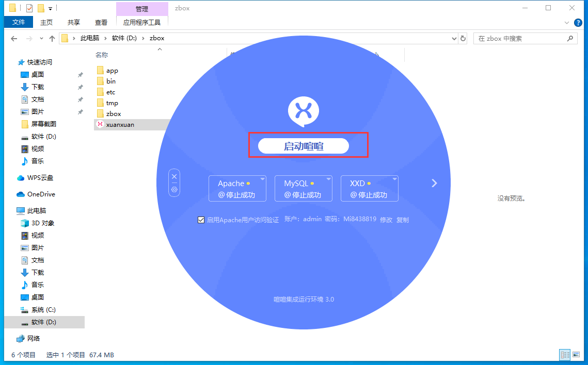Navigate up one folder level arrow
588x365 pixels.
[52, 39]
